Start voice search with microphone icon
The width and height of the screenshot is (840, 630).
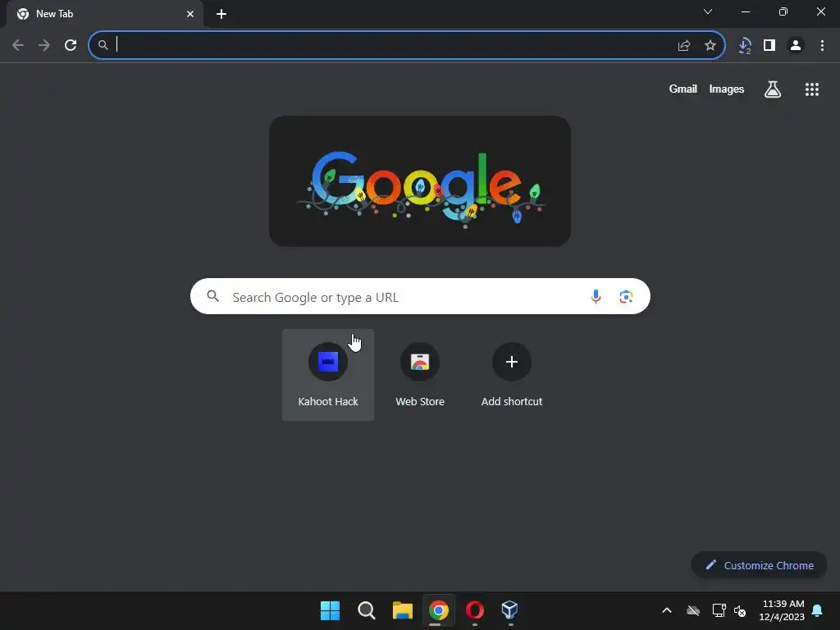(x=596, y=296)
